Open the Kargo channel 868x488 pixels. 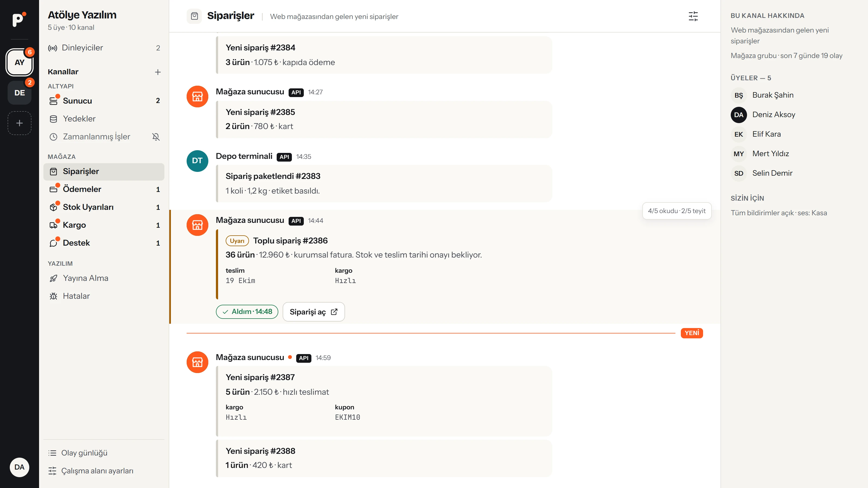pyautogui.click(x=104, y=225)
